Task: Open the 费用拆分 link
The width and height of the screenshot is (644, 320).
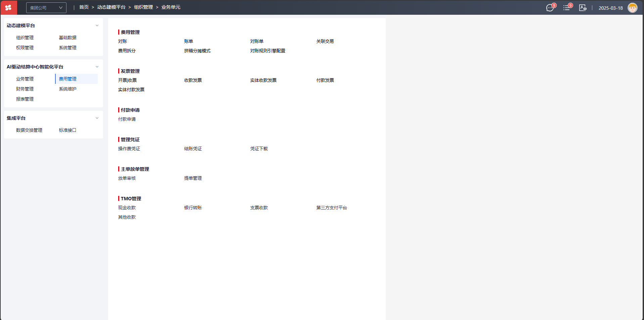Action: click(x=127, y=51)
